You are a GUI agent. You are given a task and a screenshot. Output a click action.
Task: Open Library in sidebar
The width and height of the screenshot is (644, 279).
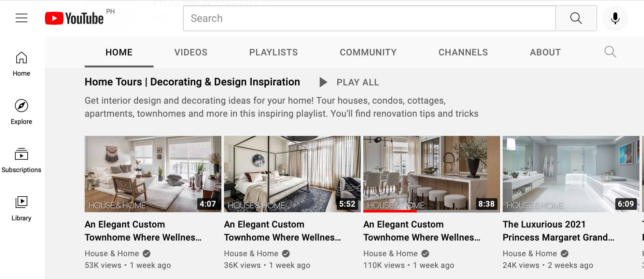[21, 208]
